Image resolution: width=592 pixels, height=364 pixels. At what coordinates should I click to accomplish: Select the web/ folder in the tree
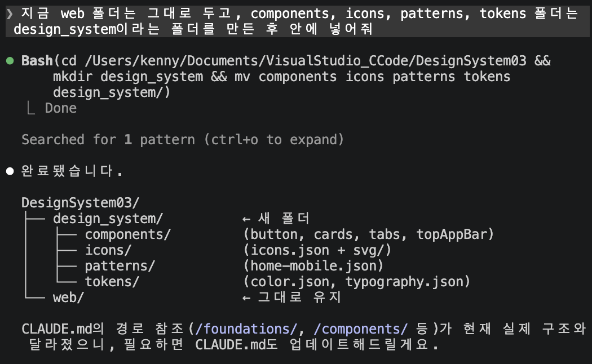click(69, 297)
